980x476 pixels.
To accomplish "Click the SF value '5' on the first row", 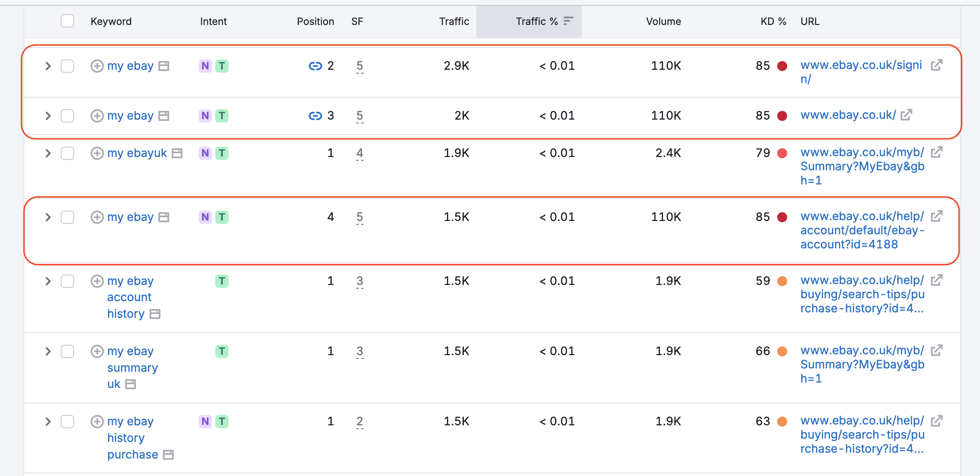I will point(359,66).
